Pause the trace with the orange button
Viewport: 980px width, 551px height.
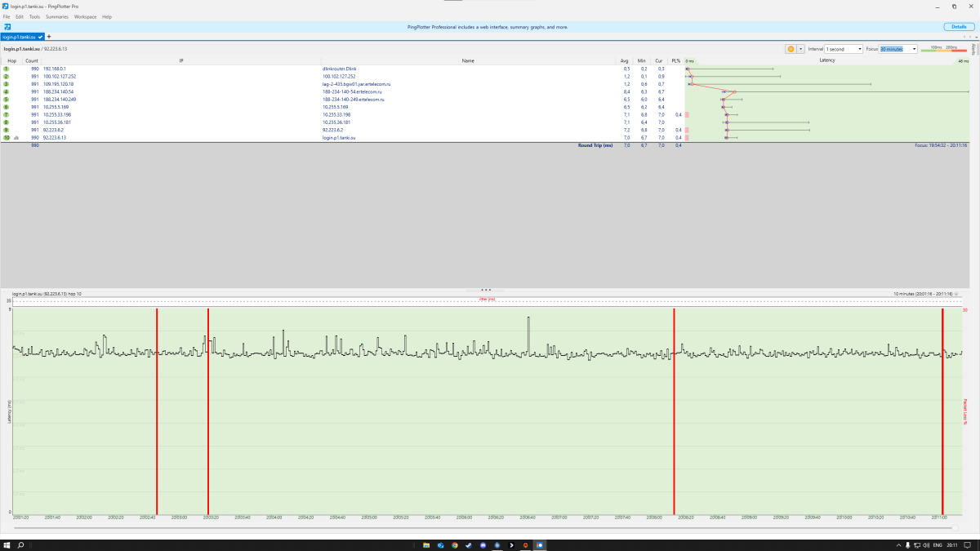pos(791,49)
